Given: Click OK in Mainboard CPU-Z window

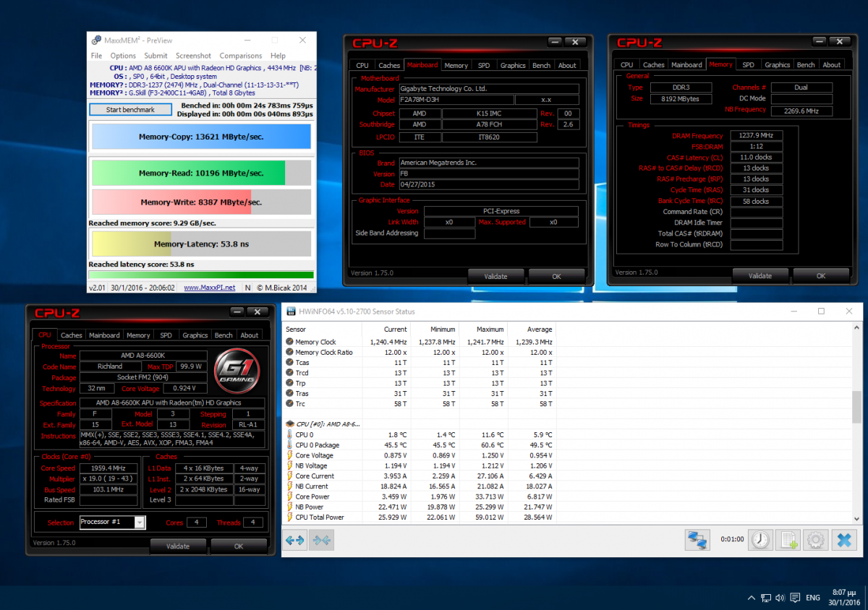Looking at the screenshot, I should coord(556,276).
